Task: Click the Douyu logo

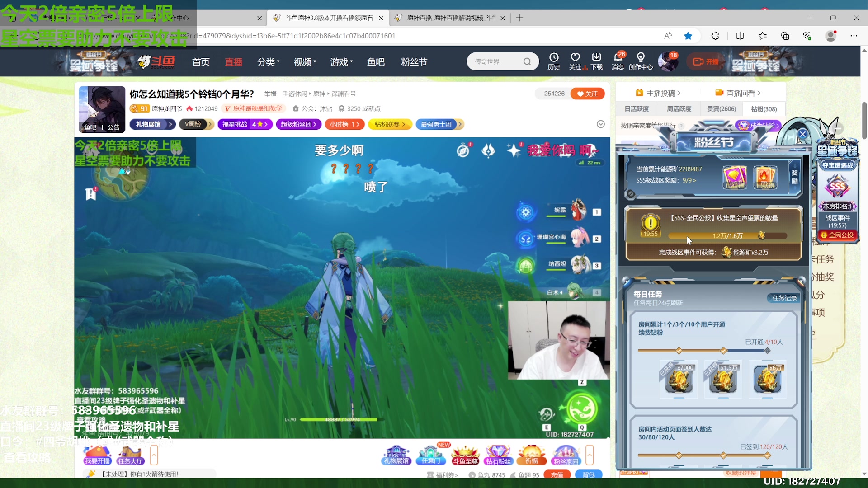Action: [x=156, y=61]
